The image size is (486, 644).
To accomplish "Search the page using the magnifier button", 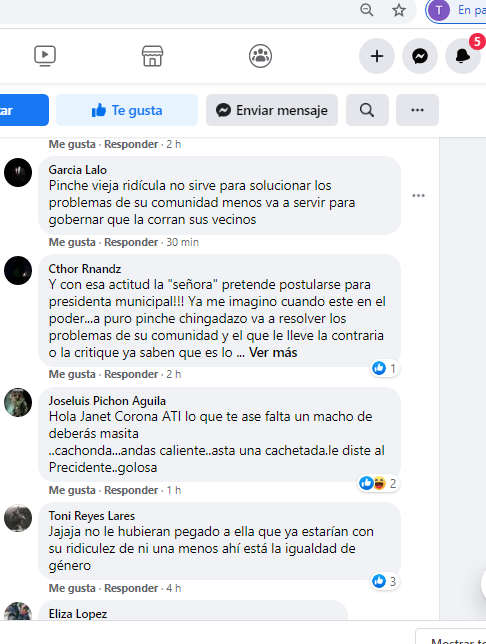I will coord(367,110).
